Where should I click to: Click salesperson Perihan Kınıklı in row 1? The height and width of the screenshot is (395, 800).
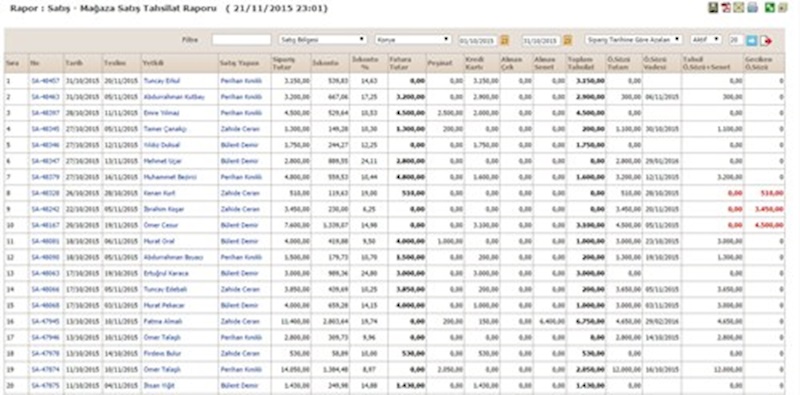pos(241,81)
